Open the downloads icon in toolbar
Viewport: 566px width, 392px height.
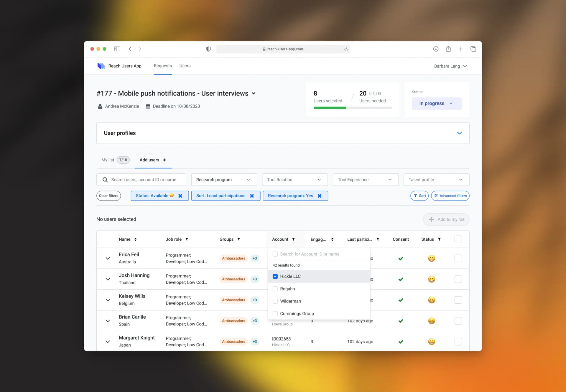[436, 49]
